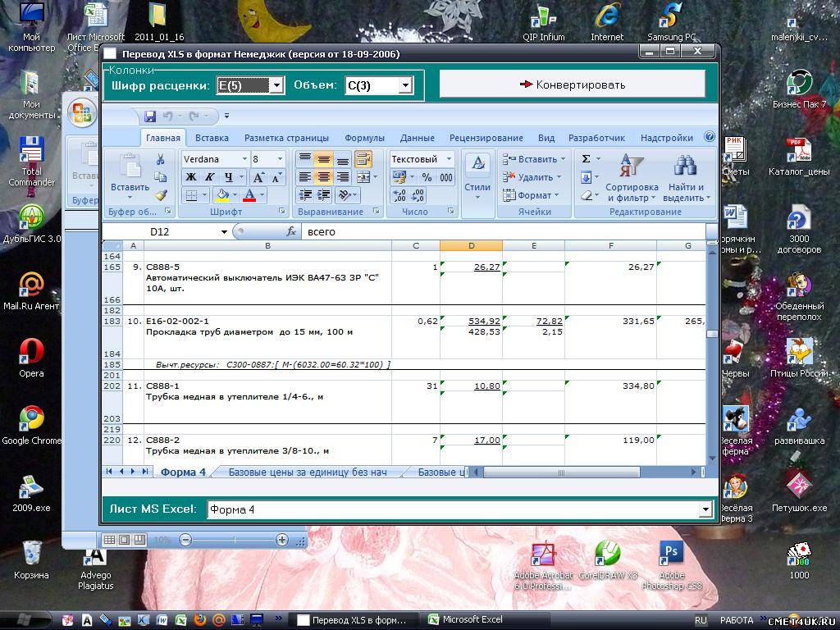Toggle italic formatting (К)
Viewport: 840px width, 630px height.
(210, 177)
